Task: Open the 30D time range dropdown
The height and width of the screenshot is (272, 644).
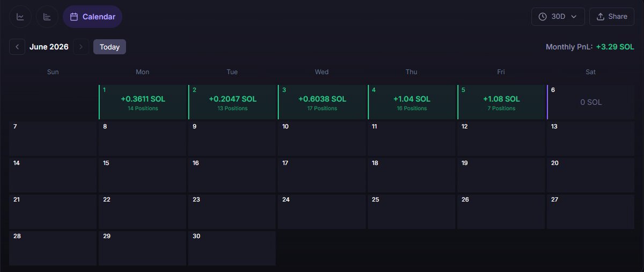Action: (x=558, y=17)
